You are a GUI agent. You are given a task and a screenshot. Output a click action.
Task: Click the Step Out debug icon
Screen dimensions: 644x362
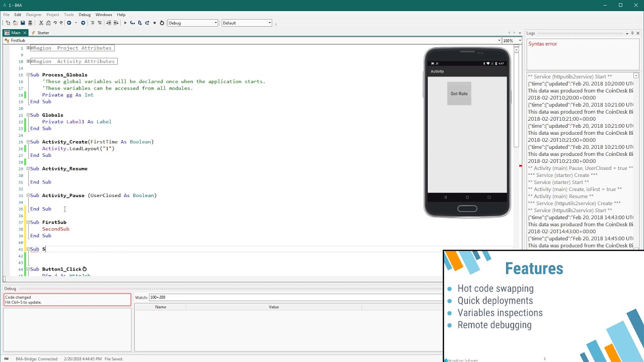pyautogui.click(x=147, y=23)
